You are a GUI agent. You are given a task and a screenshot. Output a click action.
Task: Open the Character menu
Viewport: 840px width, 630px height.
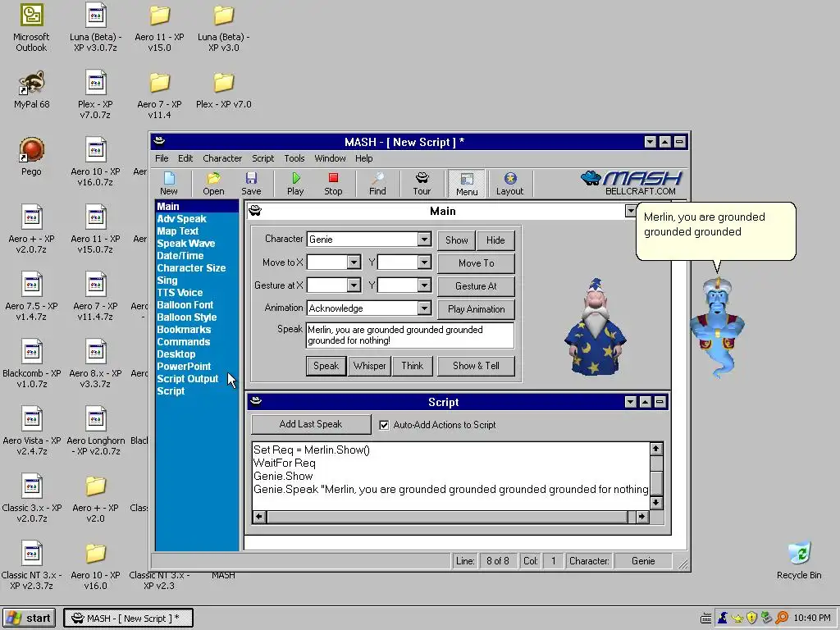222,158
